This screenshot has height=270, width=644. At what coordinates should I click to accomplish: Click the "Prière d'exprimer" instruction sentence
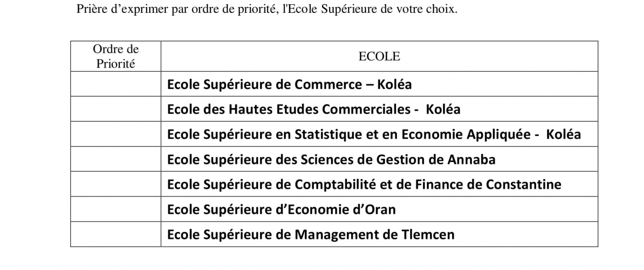(x=266, y=9)
